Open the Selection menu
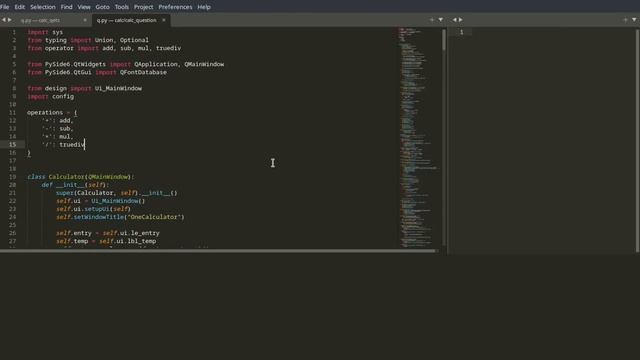The image size is (640, 360). click(43, 7)
